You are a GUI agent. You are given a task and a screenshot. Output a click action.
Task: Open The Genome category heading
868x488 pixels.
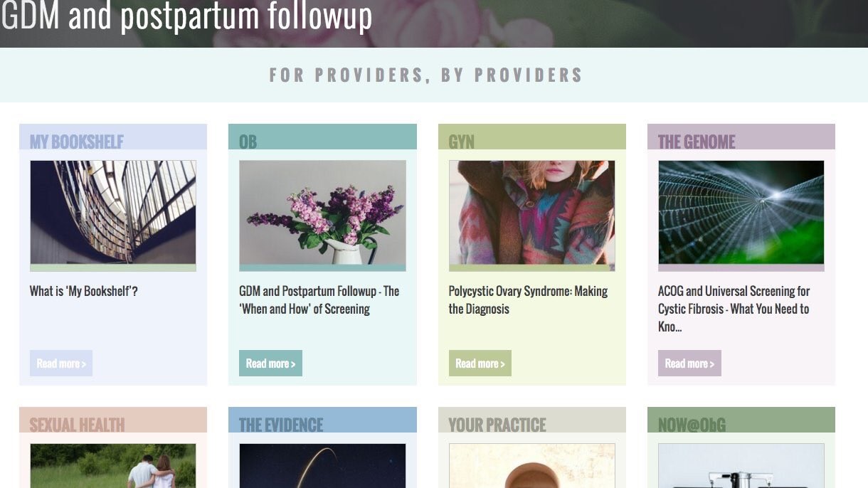697,141
